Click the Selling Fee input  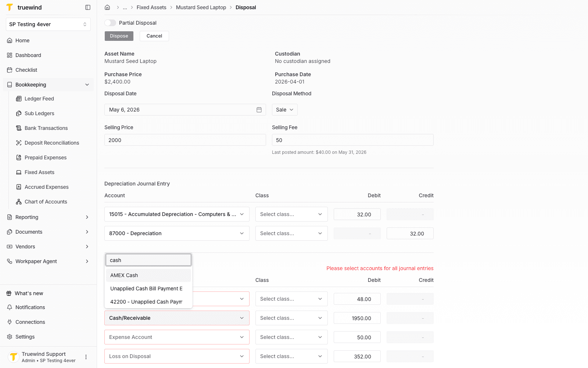353,140
